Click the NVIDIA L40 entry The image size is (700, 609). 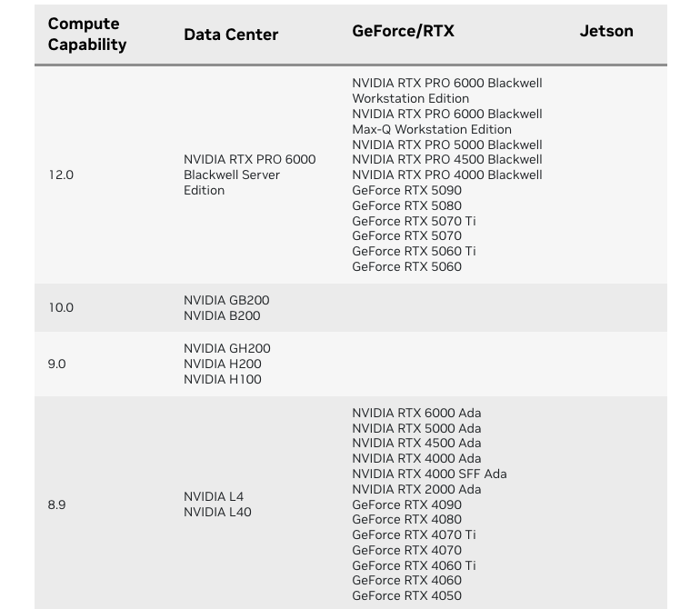(x=217, y=512)
